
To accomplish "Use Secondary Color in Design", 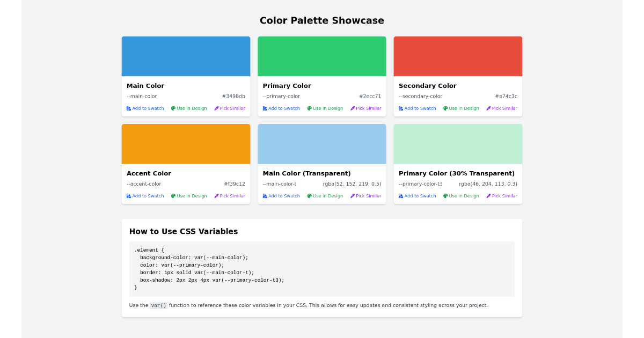I will (x=460, y=108).
